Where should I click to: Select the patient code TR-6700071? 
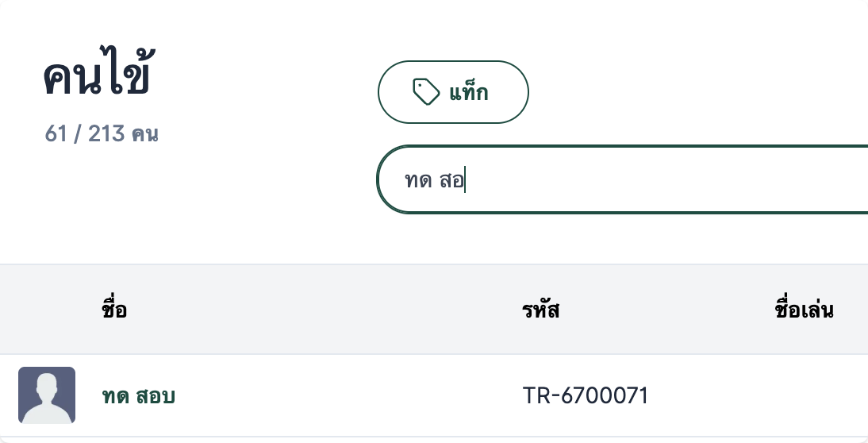click(586, 395)
